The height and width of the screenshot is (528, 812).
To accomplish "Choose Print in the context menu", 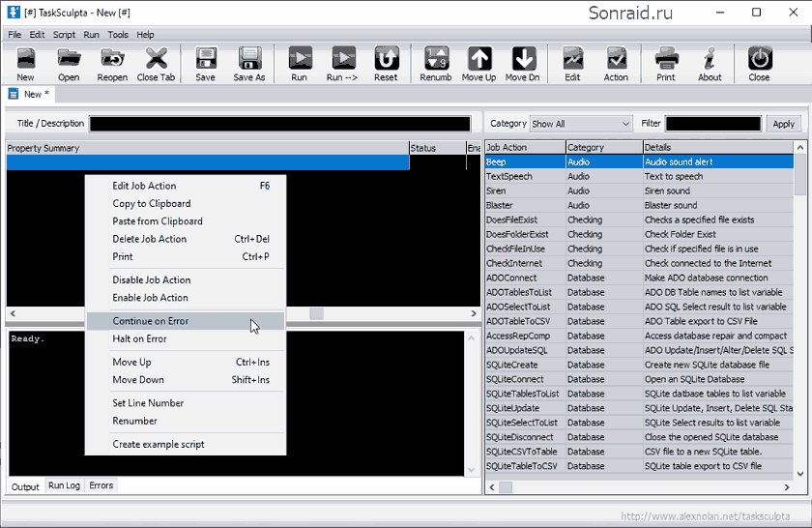I will click(x=186, y=256).
